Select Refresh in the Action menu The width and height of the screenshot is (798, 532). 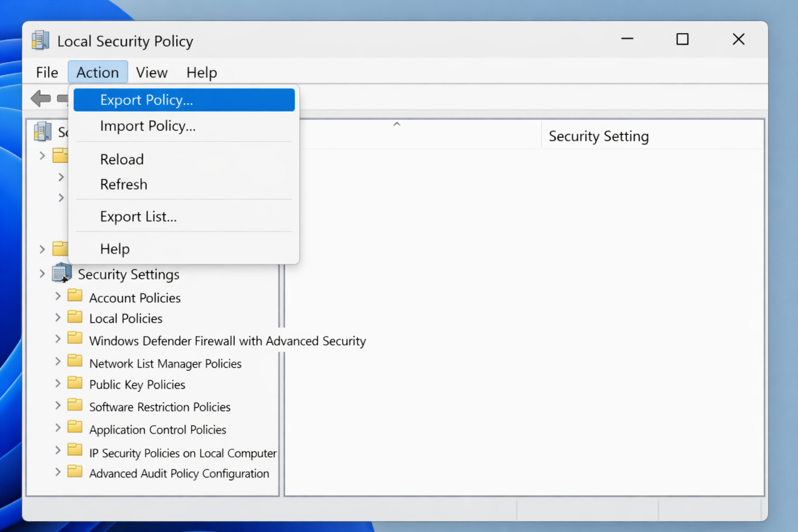point(184,184)
